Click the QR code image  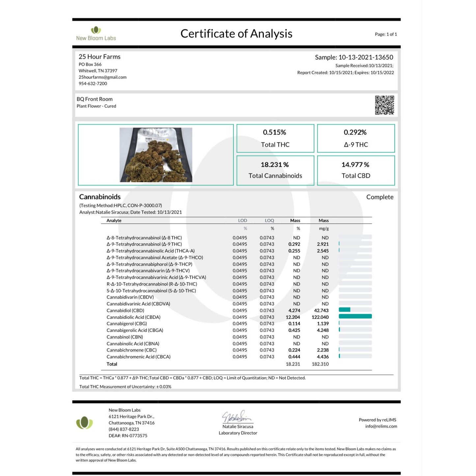tap(384, 105)
